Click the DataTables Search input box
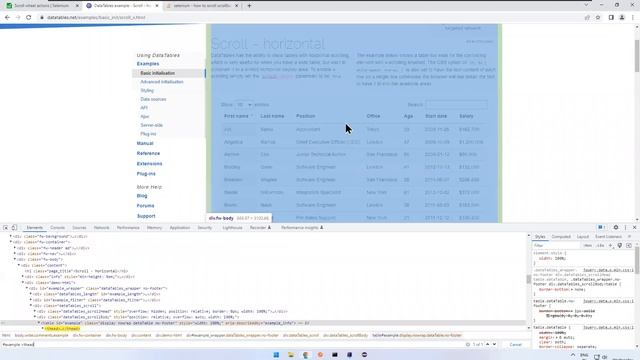The width and height of the screenshot is (640, 360). [x=456, y=105]
